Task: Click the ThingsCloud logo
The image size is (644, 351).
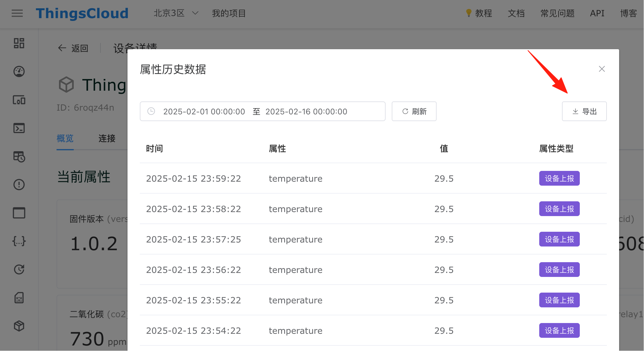Action: (82, 13)
